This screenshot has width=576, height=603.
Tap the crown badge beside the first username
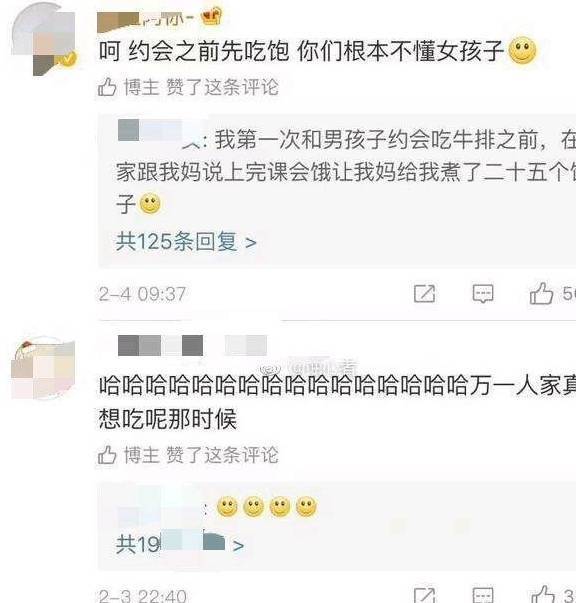213,17
